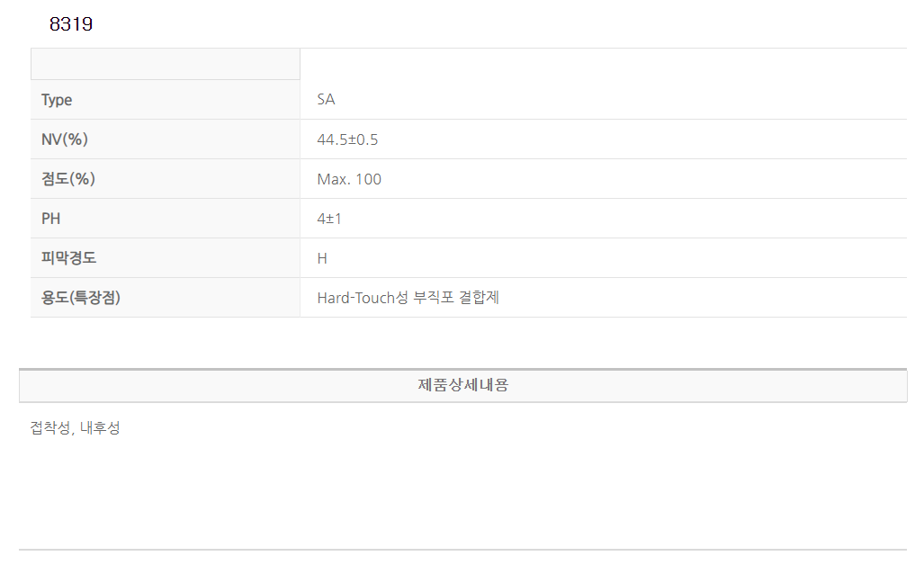
Task: Click the bottom horizontal divider line
Action: click(462, 549)
